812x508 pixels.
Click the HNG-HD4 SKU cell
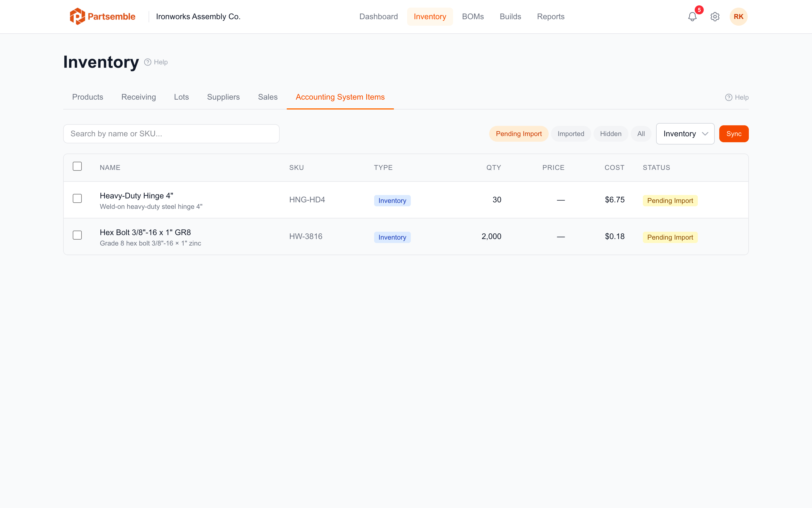tap(307, 200)
